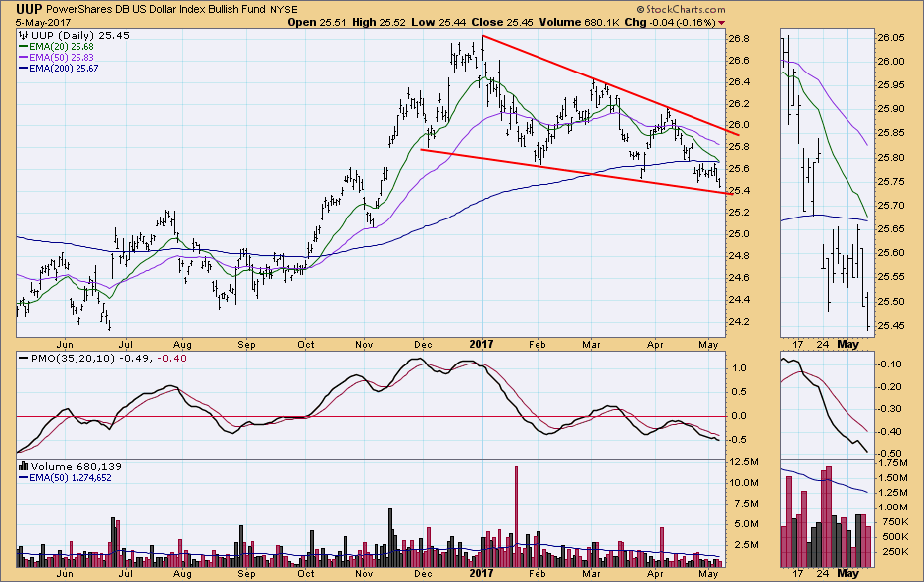Click the Aug label under the price panel
This screenshot has width=924, height=582.
(x=182, y=344)
